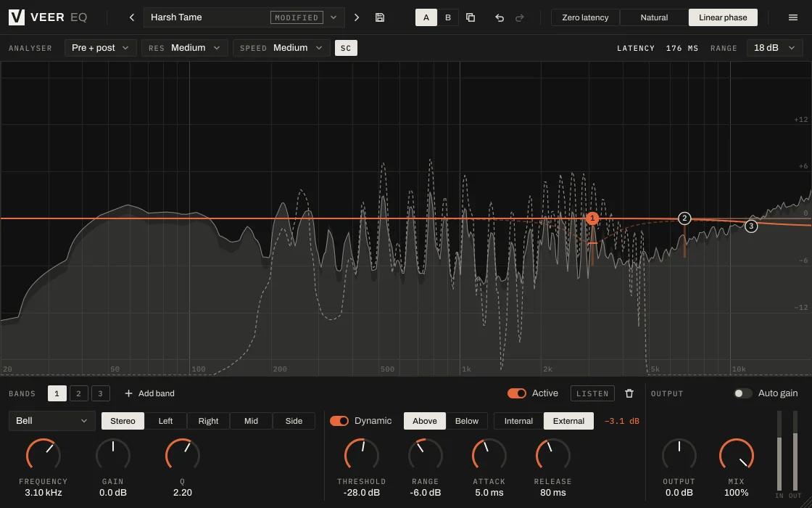Click the -3.1 dB gain reduction readout
The width and height of the screenshot is (812, 508).
(622, 421)
